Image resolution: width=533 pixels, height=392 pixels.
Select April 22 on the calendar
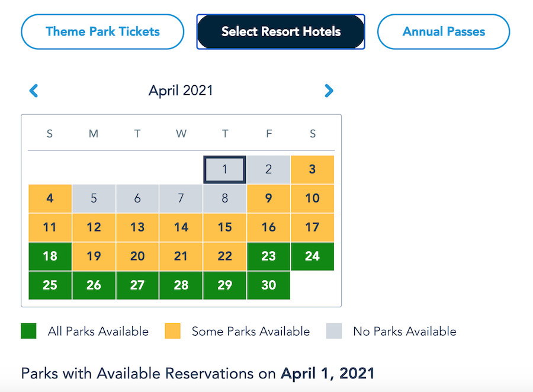tap(225, 256)
